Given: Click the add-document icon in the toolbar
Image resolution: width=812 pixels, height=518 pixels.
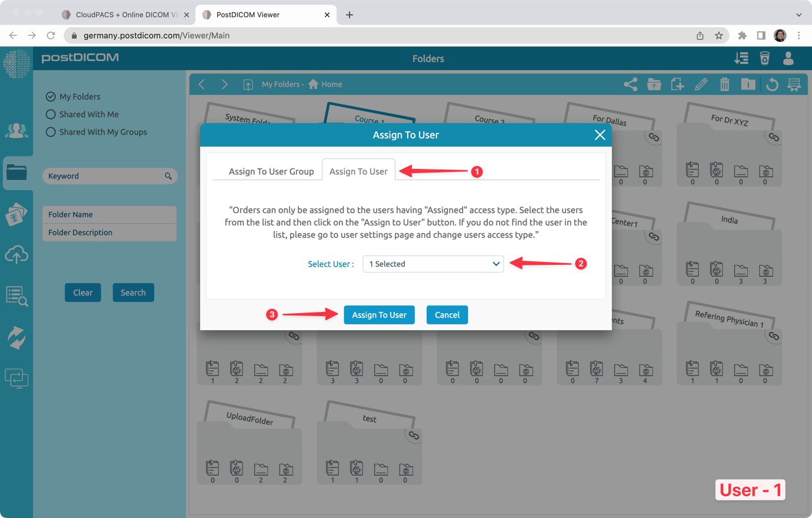Looking at the screenshot, I should (677, 84).
